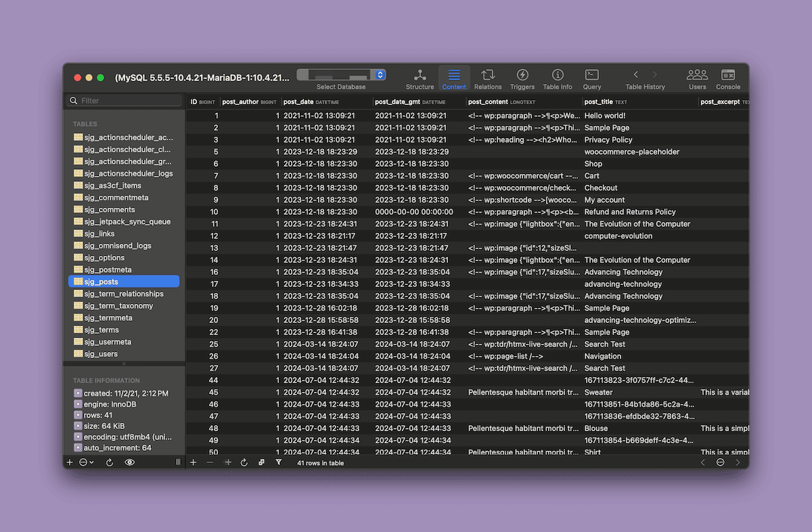The width and height of the screenshot is (812, 532).
Task: Open the Table Info view
Action: tap(558, 79)
